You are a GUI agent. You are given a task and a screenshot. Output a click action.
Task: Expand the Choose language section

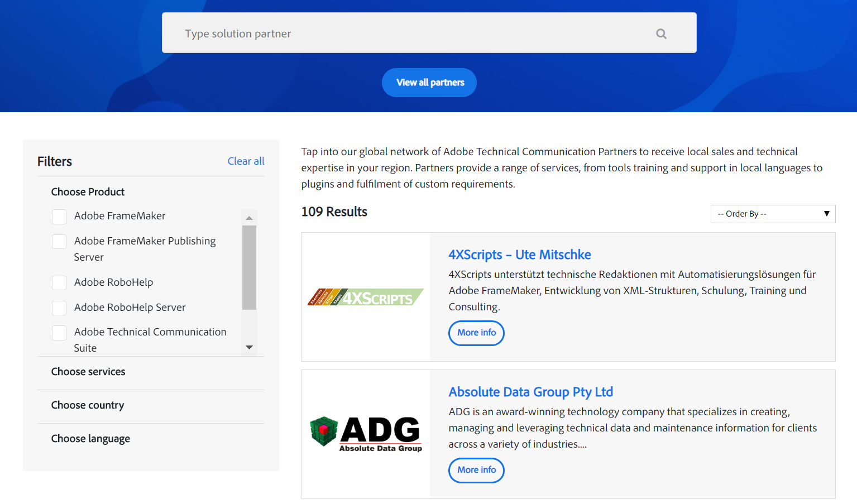(90, 439)
